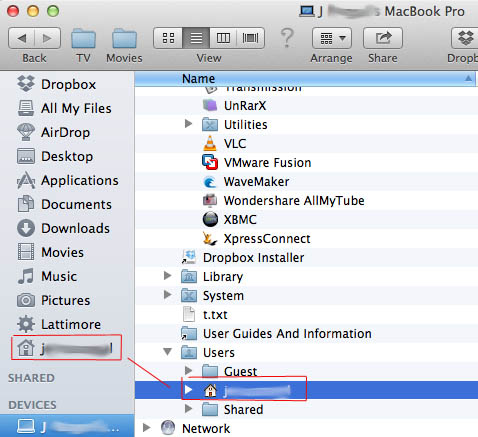The image size is (478, 437).
Task: Switch to Cover Flow view
Action: (251, 38)
